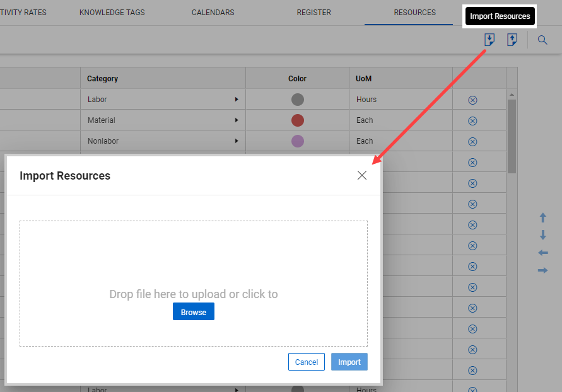Click the Color column header

297,78
